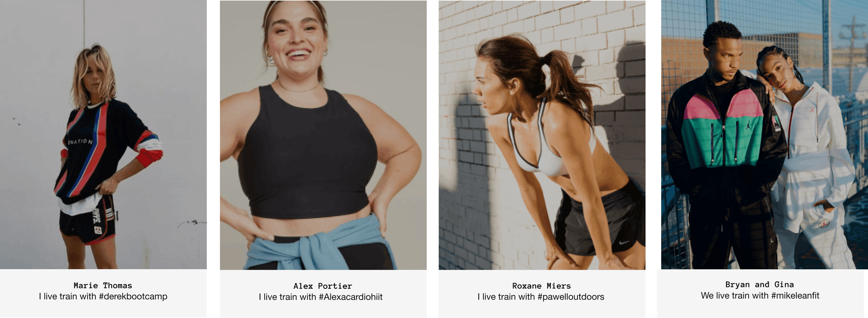The image size is (868, 318).
Task: Open the #pawelloutdoors hashtag
Action: click(571, 297)
